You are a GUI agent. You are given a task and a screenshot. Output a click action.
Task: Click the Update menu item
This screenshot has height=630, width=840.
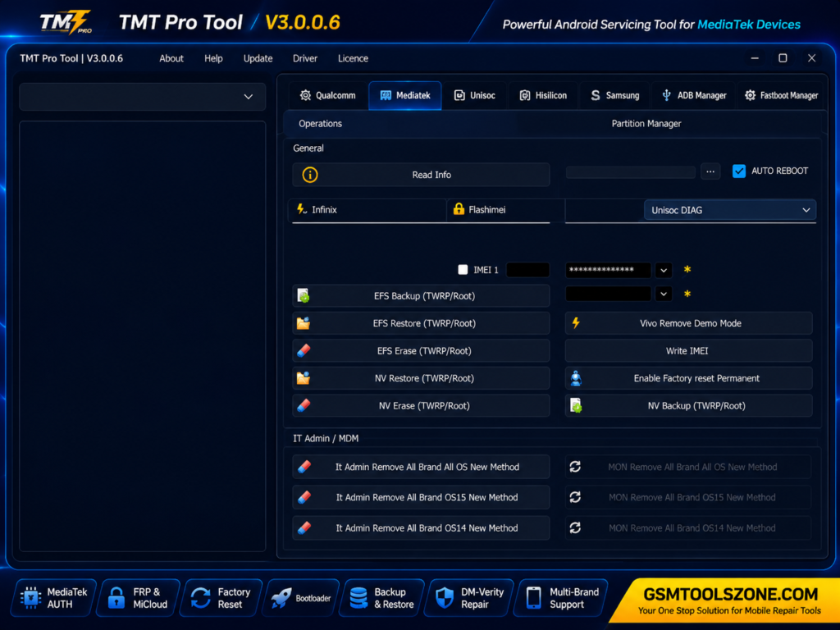(258, 58)
